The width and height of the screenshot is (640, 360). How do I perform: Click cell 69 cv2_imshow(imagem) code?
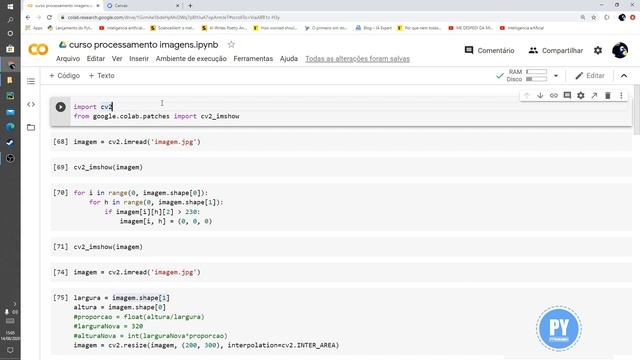(108, 167)
